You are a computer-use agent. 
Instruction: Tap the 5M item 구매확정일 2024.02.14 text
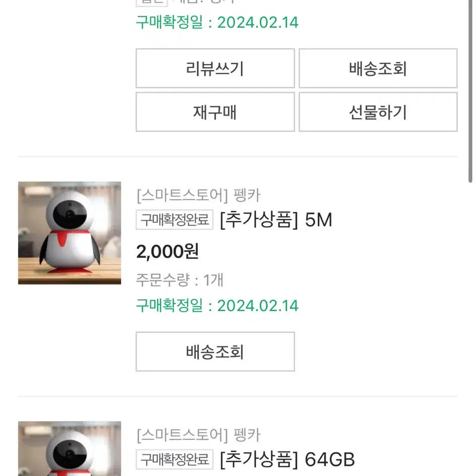pyautogui.click(x=217, y=306)
